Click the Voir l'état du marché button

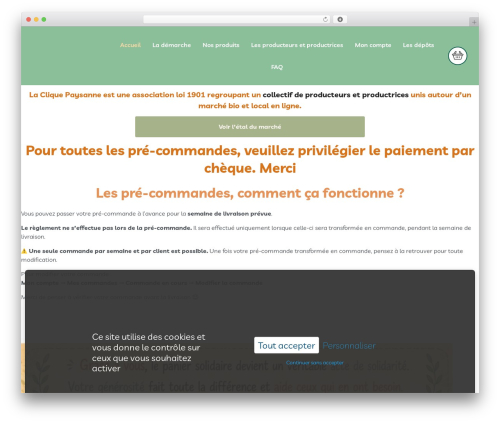coord(250,127)
